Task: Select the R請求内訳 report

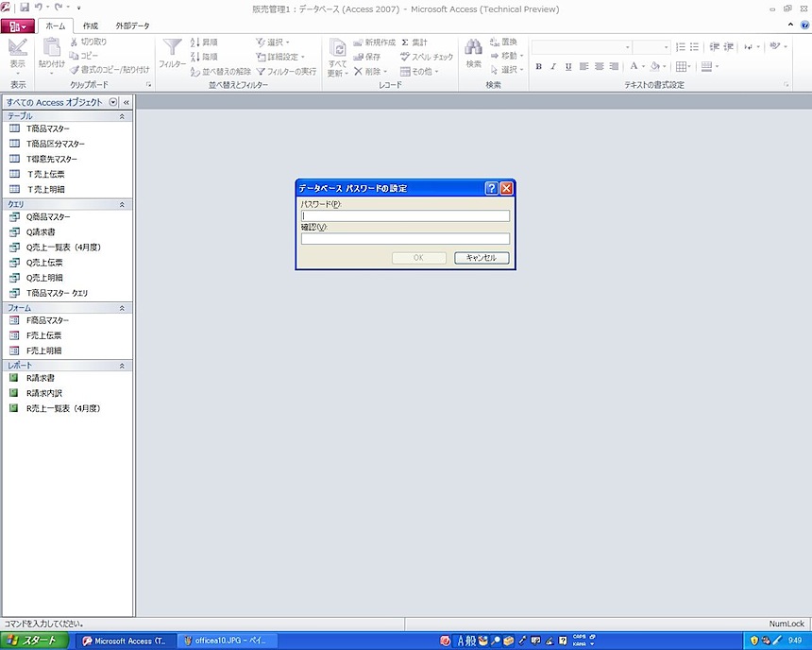Action: tap(44, 393)
